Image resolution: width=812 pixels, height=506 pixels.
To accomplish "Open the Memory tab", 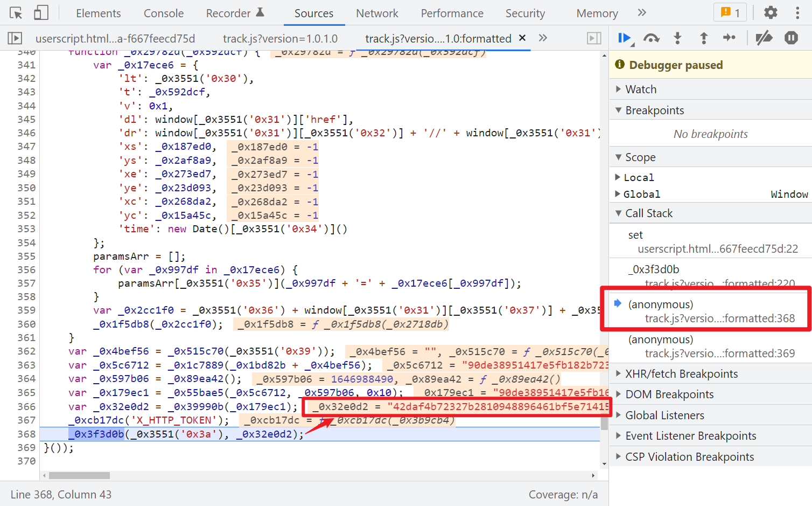I will tap(597, 13).
